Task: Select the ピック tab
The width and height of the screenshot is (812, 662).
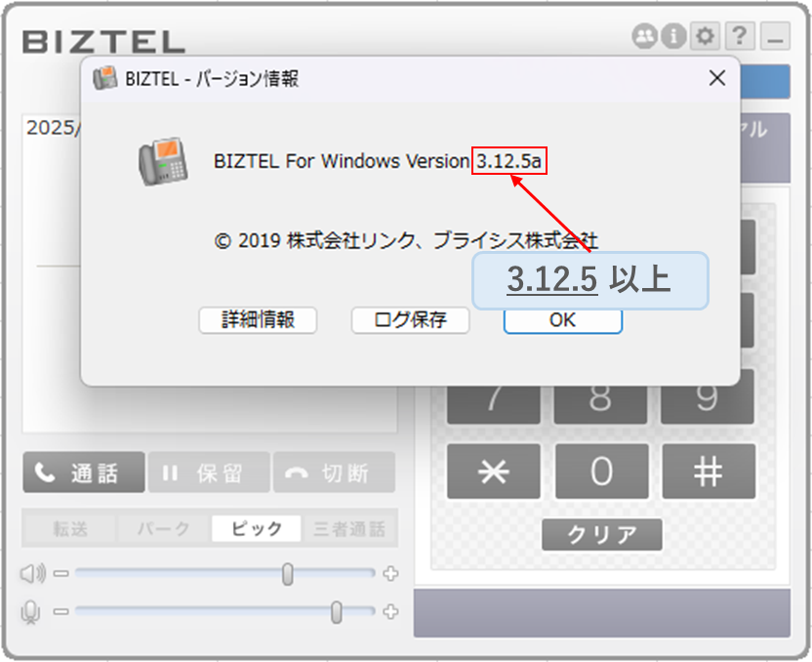Action: pos(257,528)
